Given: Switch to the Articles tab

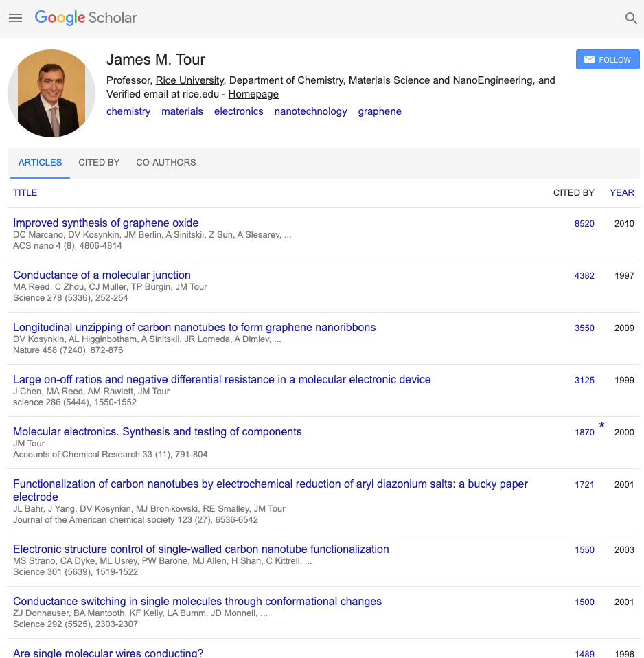Looking at the screenshot, I should pyautogui.click(x=40, y=162).
